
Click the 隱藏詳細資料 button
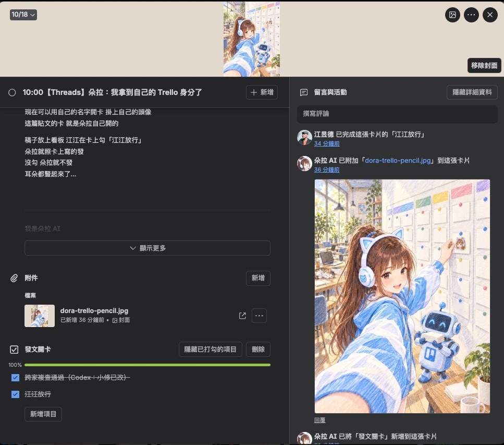472,92
